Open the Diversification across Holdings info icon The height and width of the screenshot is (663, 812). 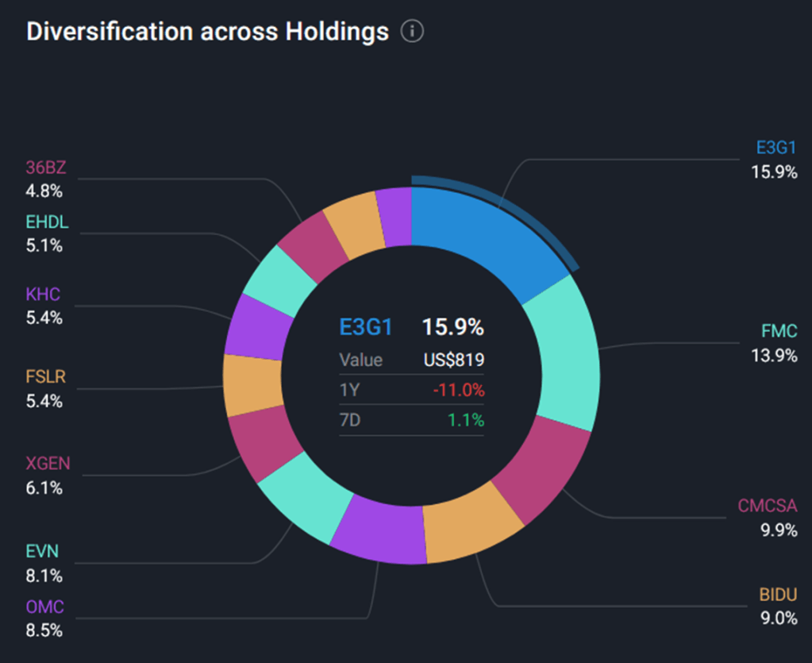pos(413,33)
